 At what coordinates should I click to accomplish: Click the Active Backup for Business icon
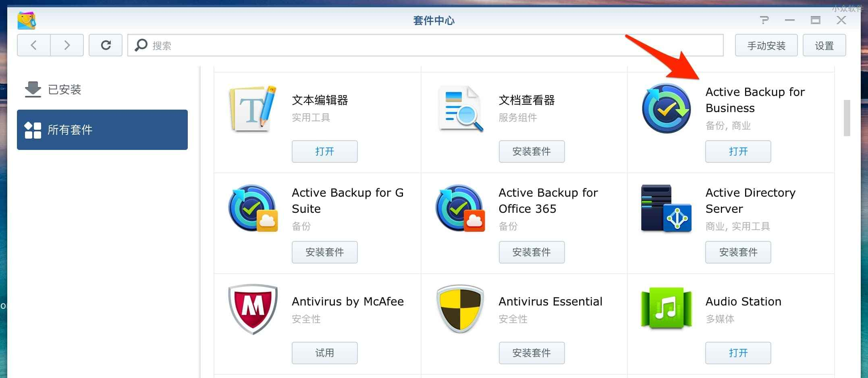tap(666, 108)
